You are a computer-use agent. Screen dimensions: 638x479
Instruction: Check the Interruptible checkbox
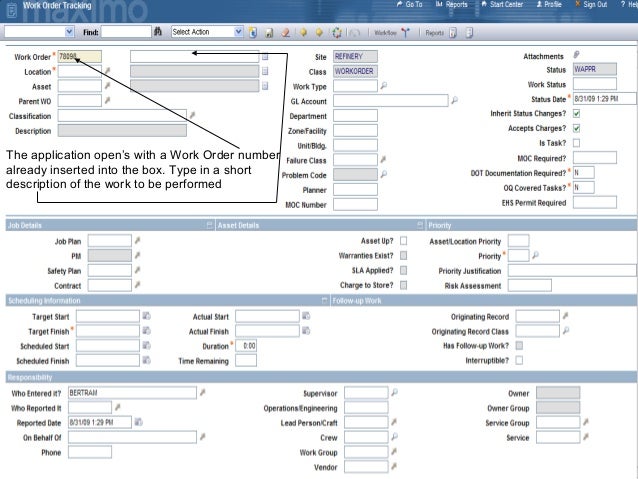(x=519, y=360)
